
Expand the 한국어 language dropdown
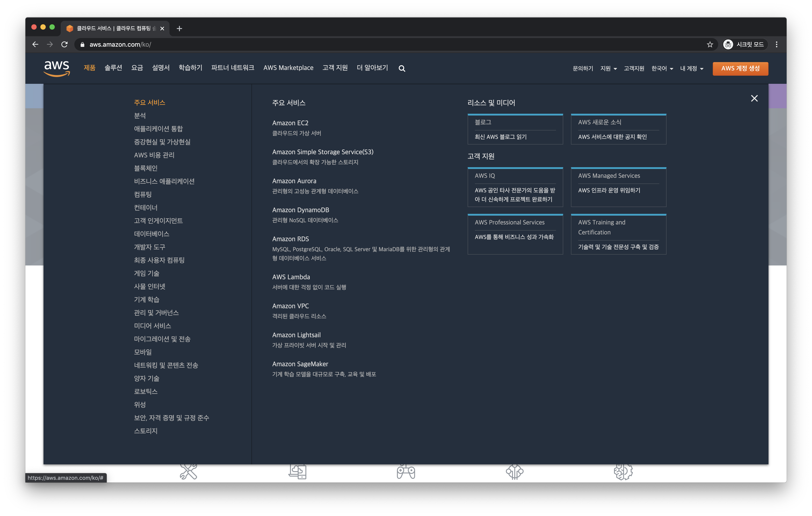662,68
